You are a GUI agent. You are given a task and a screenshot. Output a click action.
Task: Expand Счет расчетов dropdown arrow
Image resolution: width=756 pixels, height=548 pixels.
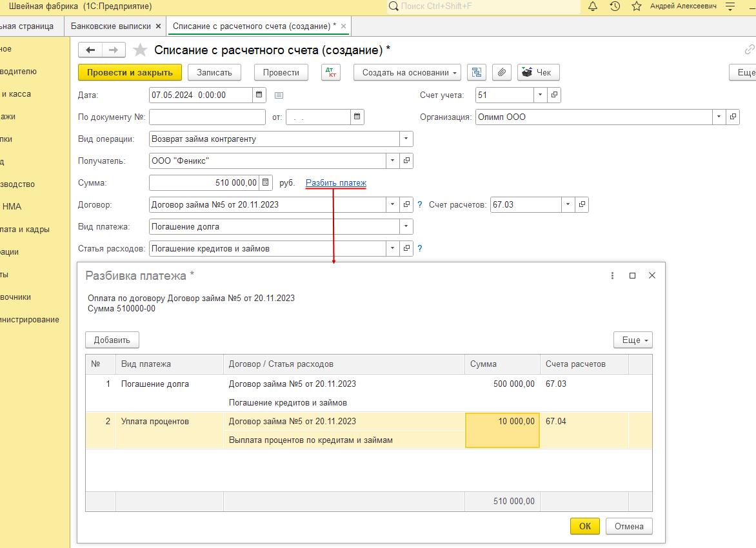point(568,204)
